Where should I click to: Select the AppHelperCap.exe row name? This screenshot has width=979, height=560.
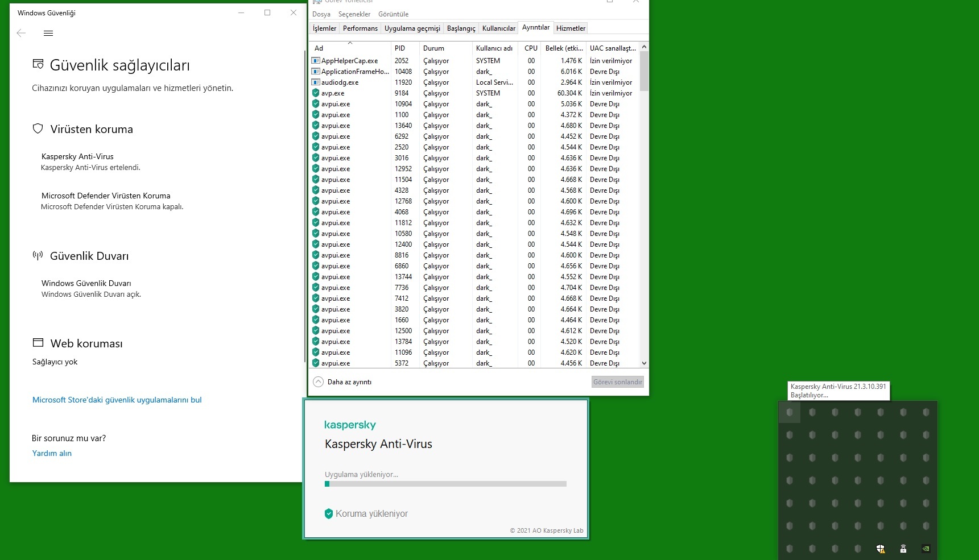(349, 61)
